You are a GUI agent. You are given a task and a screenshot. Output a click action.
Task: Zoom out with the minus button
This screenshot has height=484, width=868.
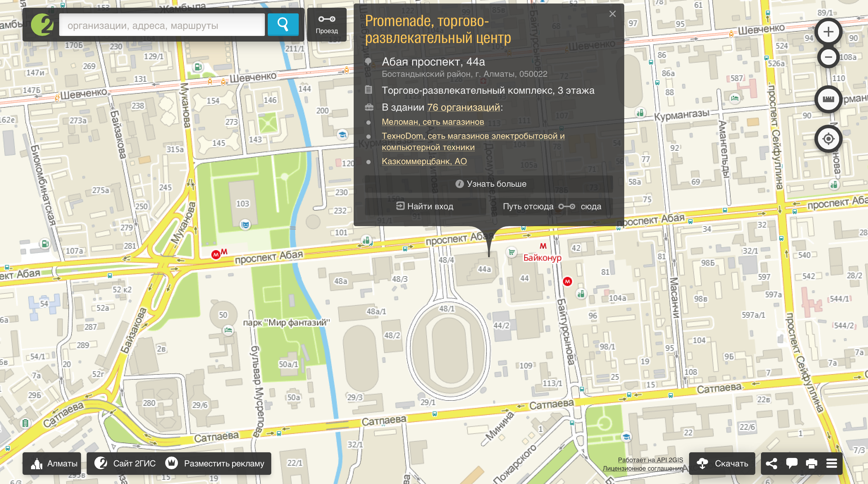(829, 57)
